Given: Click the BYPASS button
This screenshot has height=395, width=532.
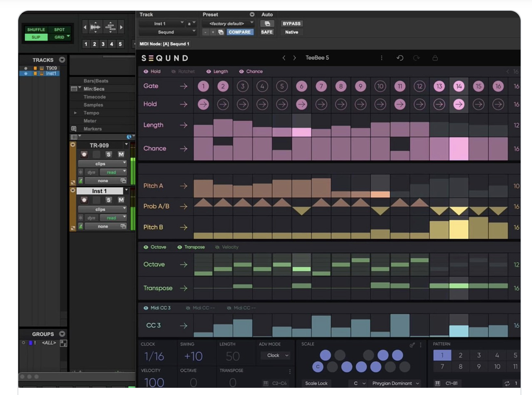Looking at the screenshot, I should click(291, 23).
